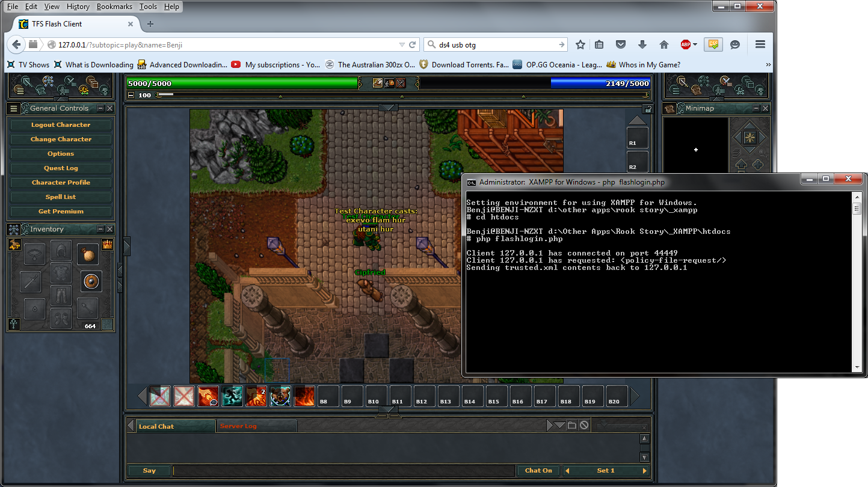The height and width of the screenshot is (487, 868).
Task: Click the Firefox home icon
Action: (x=664, y=44)
